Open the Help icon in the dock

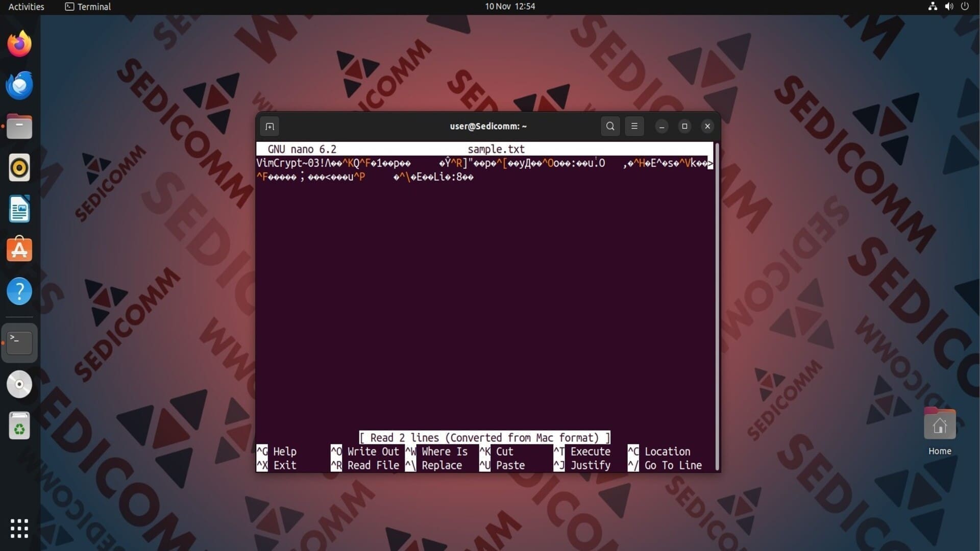[x=19, y=291]
